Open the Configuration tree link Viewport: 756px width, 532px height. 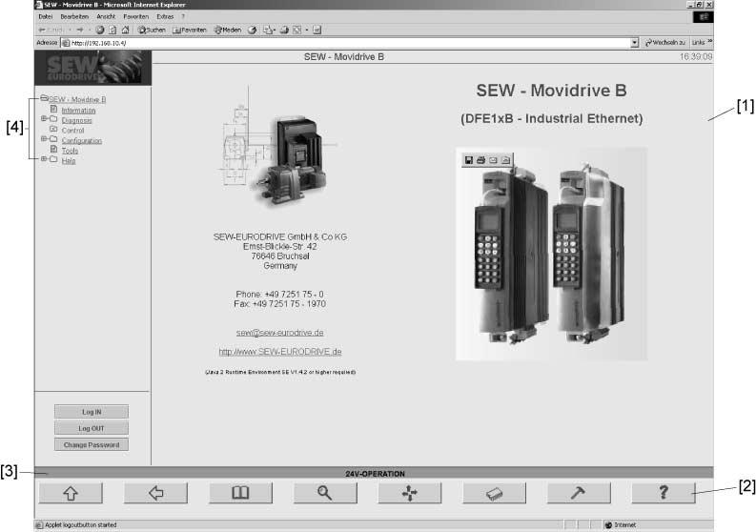coord(81,141)
